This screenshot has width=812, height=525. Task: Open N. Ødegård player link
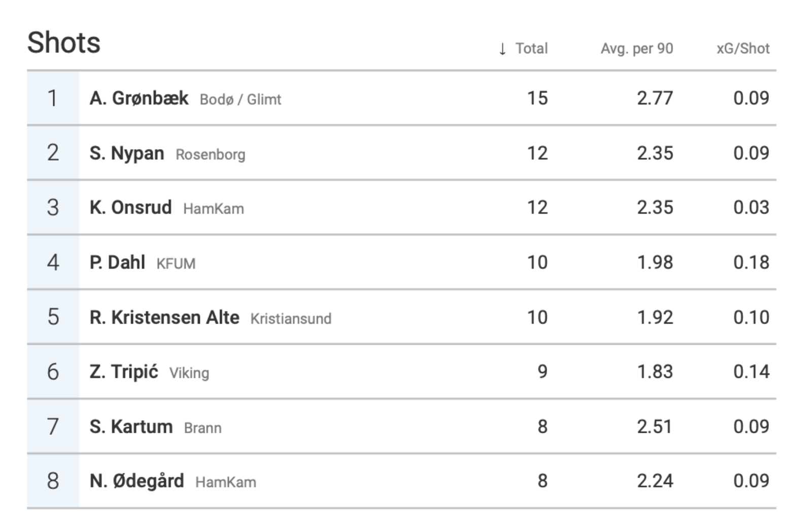tap(137, 480)
